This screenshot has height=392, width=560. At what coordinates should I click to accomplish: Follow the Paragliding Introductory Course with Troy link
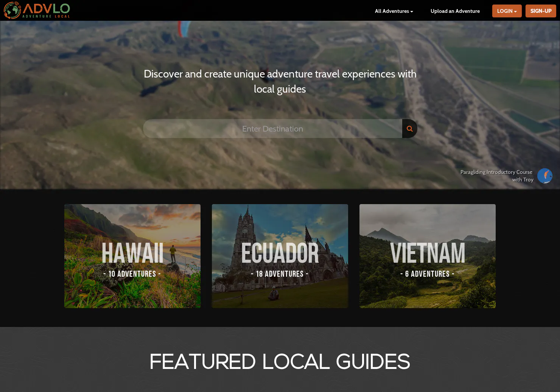pos(496,176)
